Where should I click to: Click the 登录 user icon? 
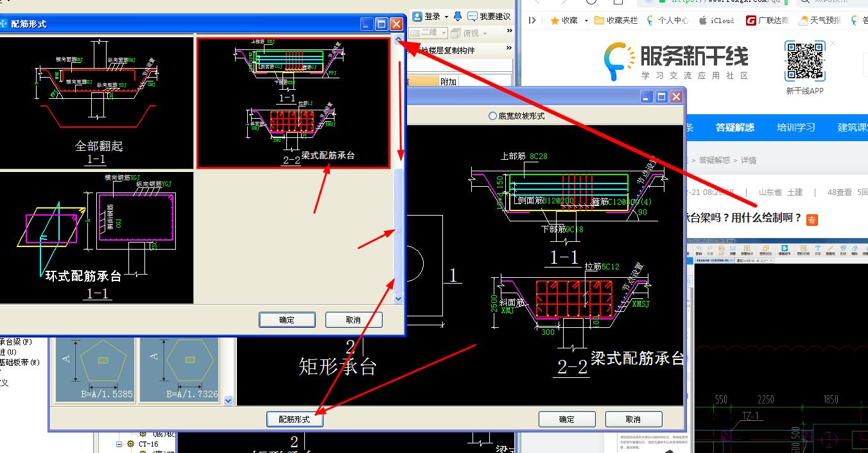pos(417,16)
